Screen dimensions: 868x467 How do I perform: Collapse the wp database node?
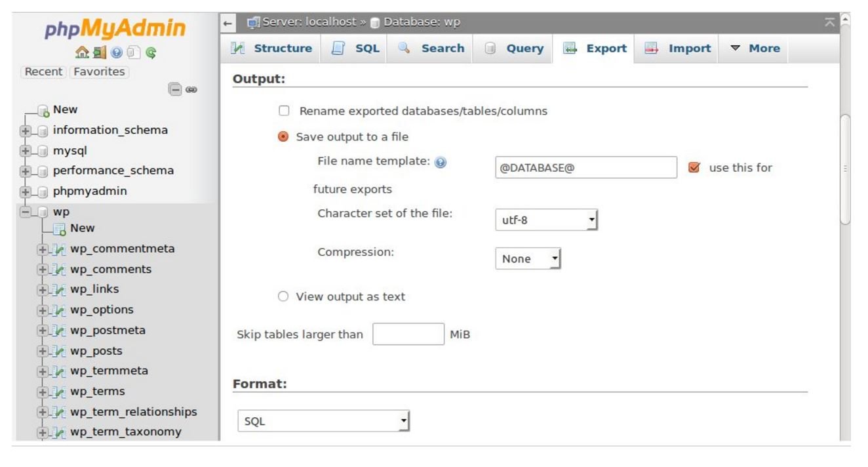pos(25,213)
